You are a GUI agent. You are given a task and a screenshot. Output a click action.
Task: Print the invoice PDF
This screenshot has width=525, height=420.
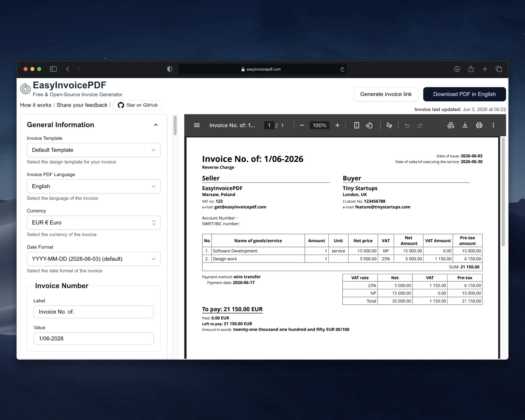[x=479, y=125]
